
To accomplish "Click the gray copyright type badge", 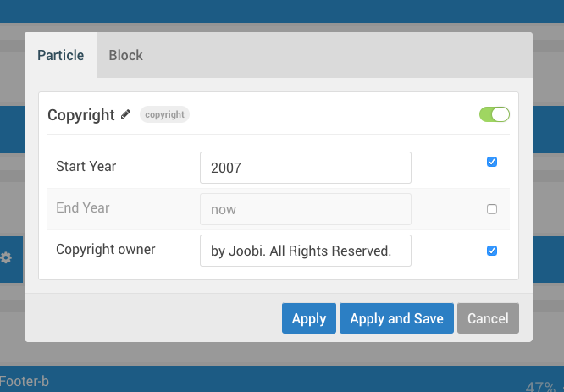I will [x=164, y=114].
